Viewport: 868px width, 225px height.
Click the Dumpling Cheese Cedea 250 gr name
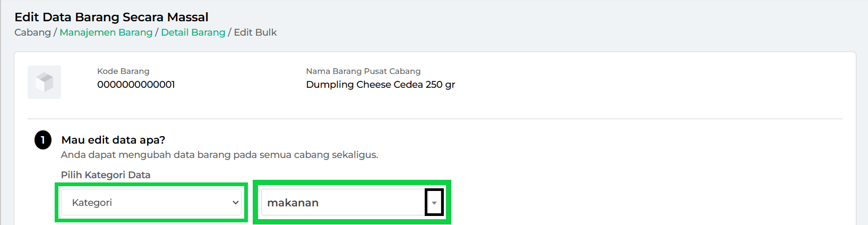coord(381,85)
